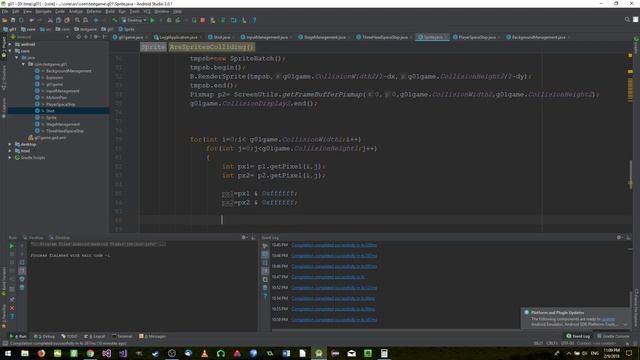Collapse the java folder in project tree
Viewport: 640px width, 360px height.
(x=16, y=58)
